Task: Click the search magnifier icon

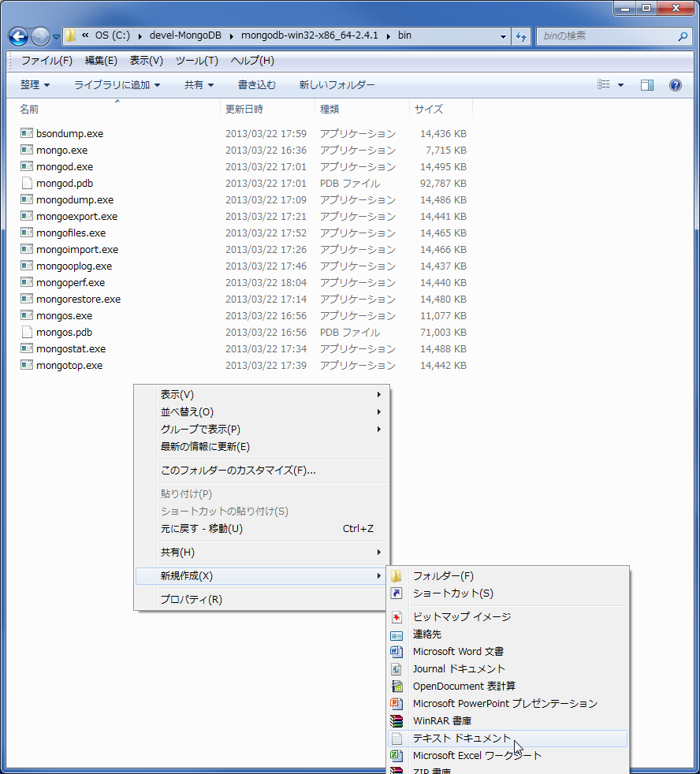Action: pyautogui.click(x=683, y=36)
